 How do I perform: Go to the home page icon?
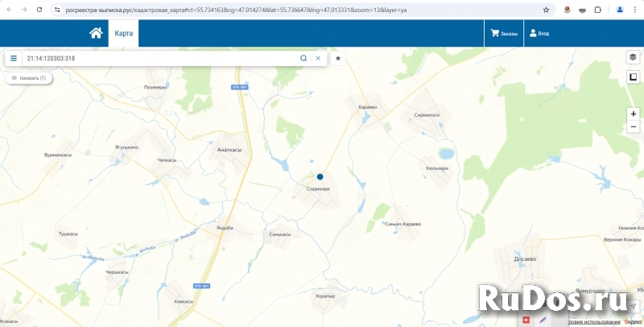pyautogui.click(x=96, y=33)
